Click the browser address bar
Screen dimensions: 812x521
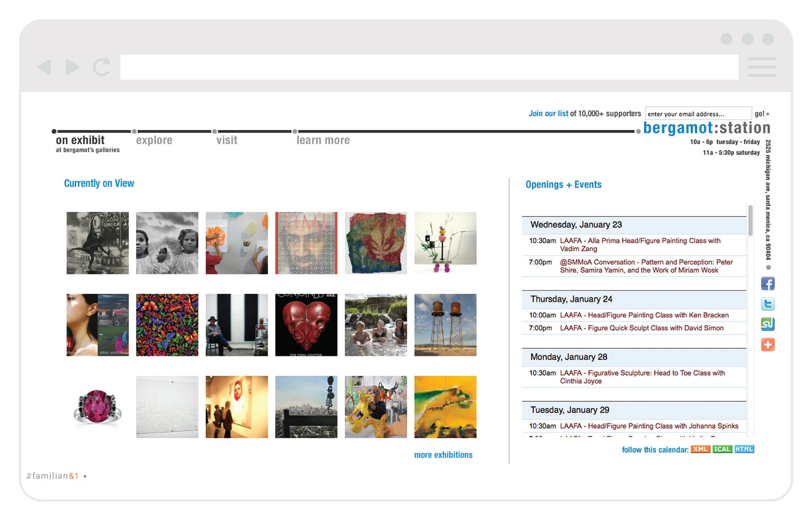[x=429, y=67]
